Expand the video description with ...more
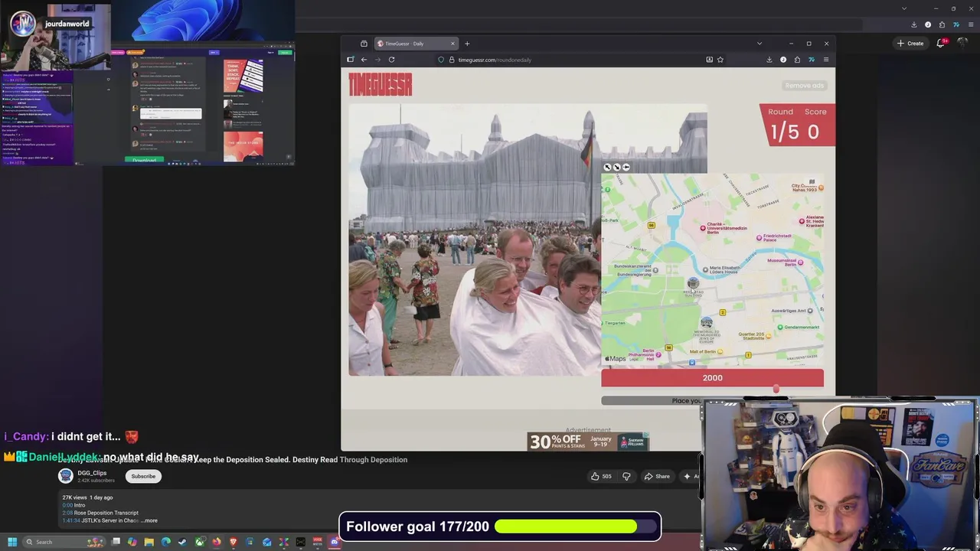Screen dimensions: 980x551 coord(150,520)
